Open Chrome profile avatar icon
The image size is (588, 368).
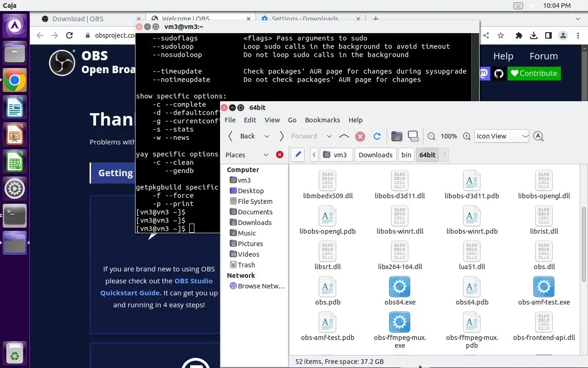coord(563,35)
